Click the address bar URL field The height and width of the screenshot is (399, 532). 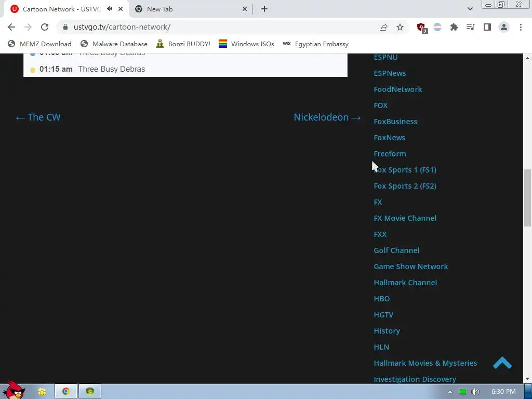[x=224, y=27]
